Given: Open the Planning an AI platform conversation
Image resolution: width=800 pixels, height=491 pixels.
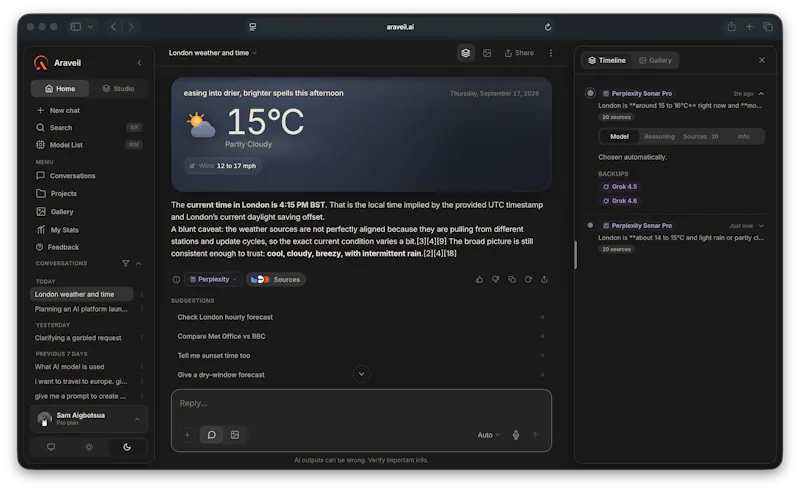Looking at the screenshot, I should (82, 309).
